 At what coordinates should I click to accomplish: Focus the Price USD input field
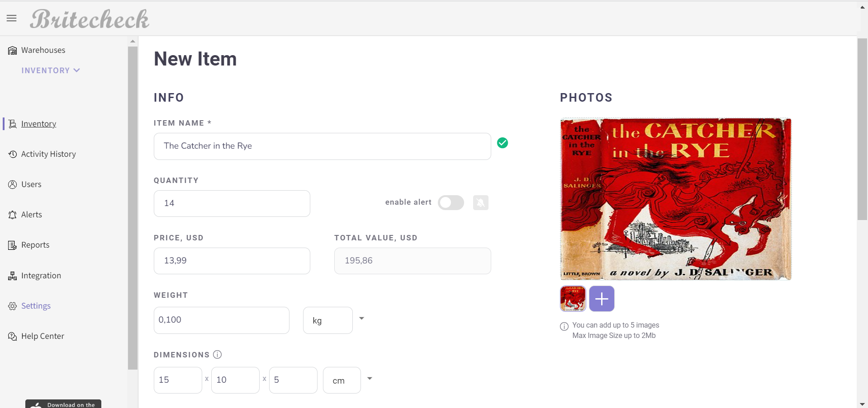[x=232, y=261]
